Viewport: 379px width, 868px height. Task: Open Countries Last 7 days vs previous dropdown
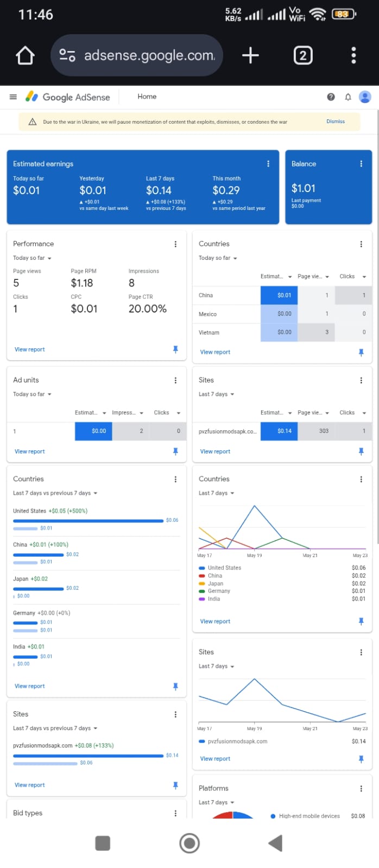click(55, 493)
